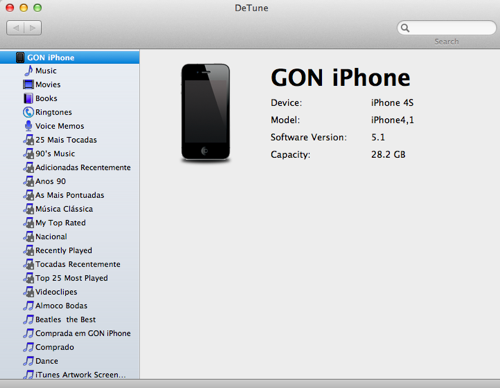This screenshot has height=388, width=500.
Task: Select the My Top Rated label
Action: pos(60,223)
